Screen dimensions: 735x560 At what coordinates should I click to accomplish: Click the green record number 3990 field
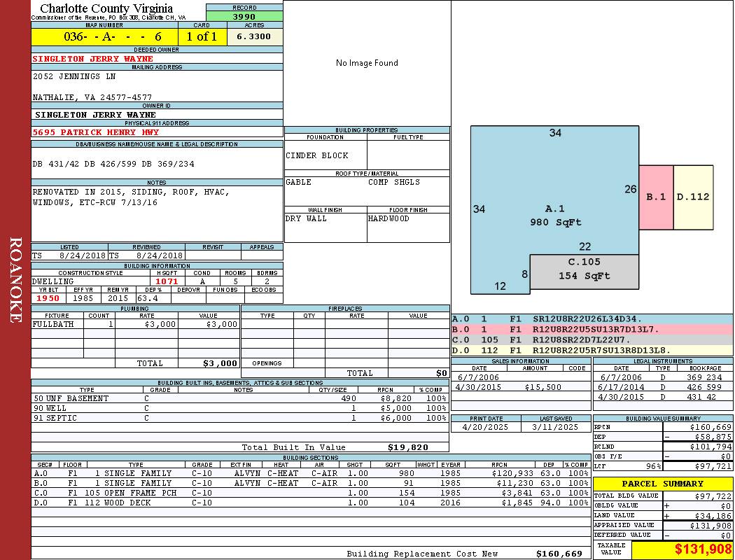pos(244,16)
